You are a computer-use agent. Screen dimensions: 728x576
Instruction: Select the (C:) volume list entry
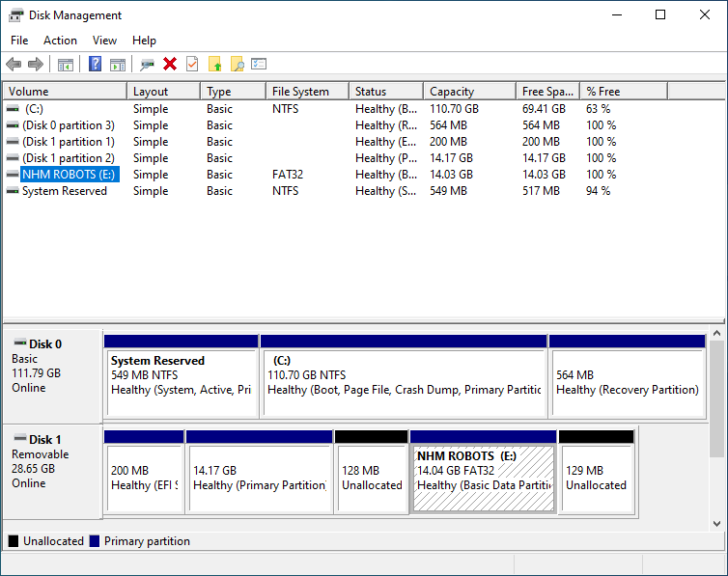point(35,108)
